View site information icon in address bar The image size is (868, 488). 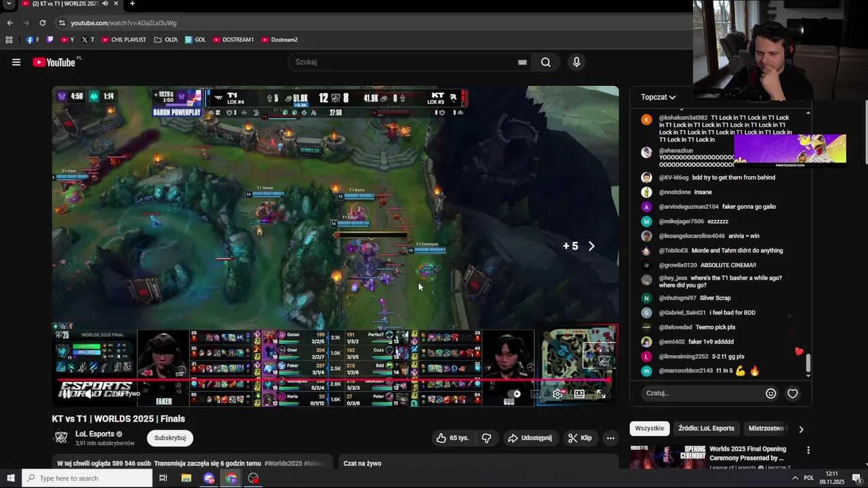[62, 22]
